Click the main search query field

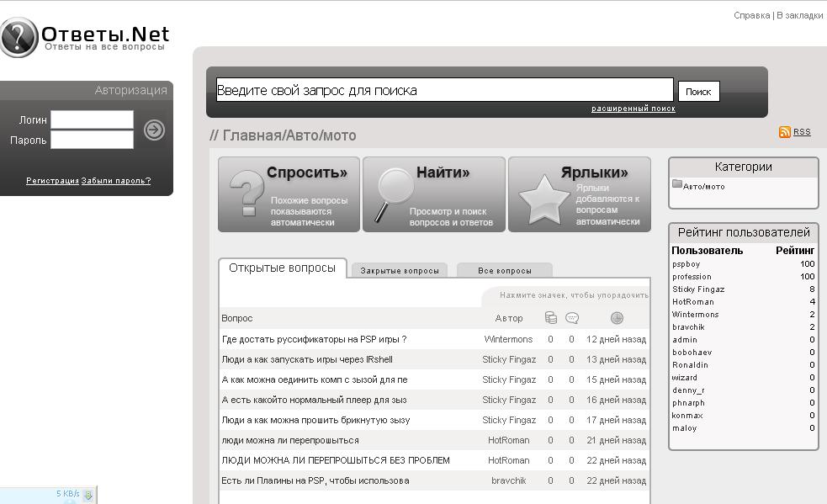[444, 90]
